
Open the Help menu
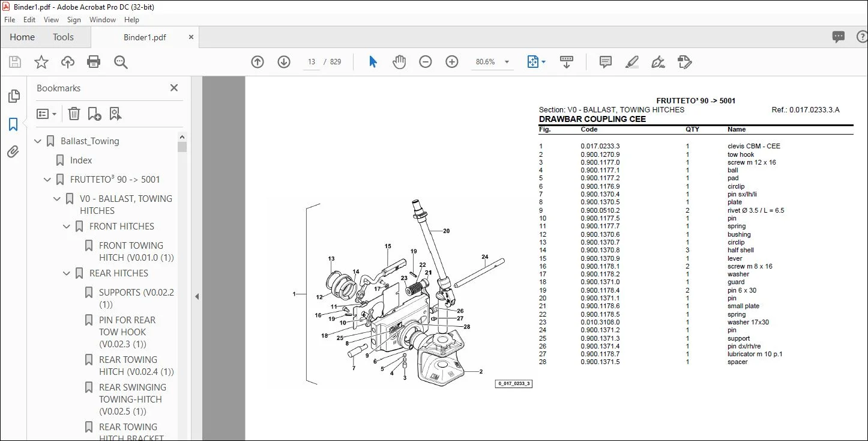(131, 20)
